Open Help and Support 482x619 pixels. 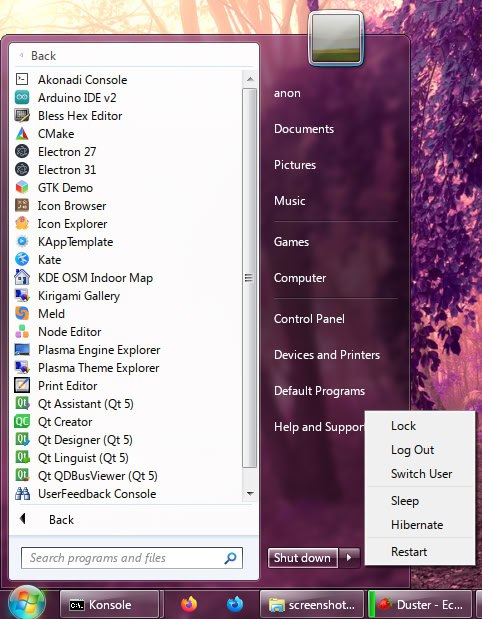point(319,427)
